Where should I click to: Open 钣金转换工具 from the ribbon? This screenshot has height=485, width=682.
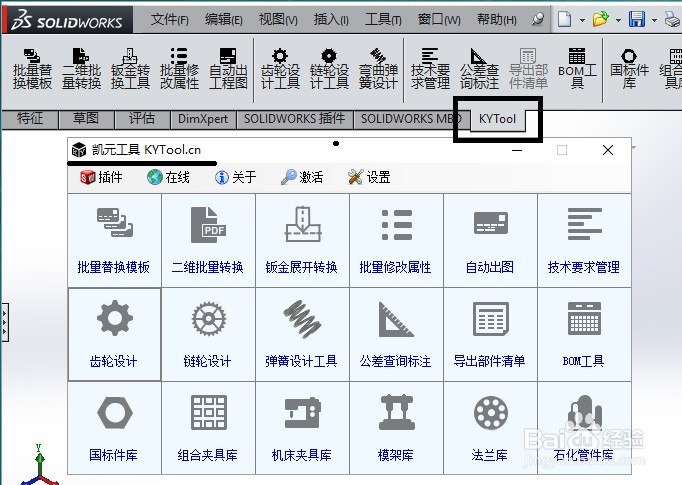coord(130,68)
